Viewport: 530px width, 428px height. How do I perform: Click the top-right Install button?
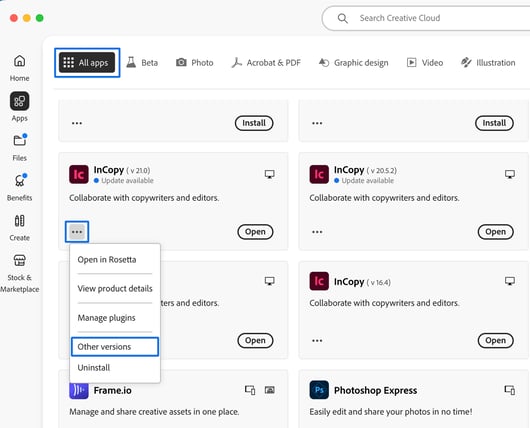(494, 123)
